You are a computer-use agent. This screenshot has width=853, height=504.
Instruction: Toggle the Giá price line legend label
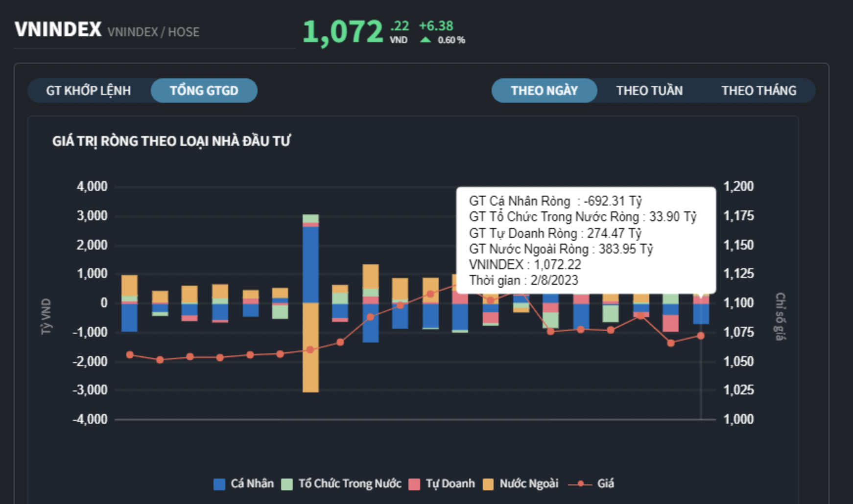click(x=606, y=484)
